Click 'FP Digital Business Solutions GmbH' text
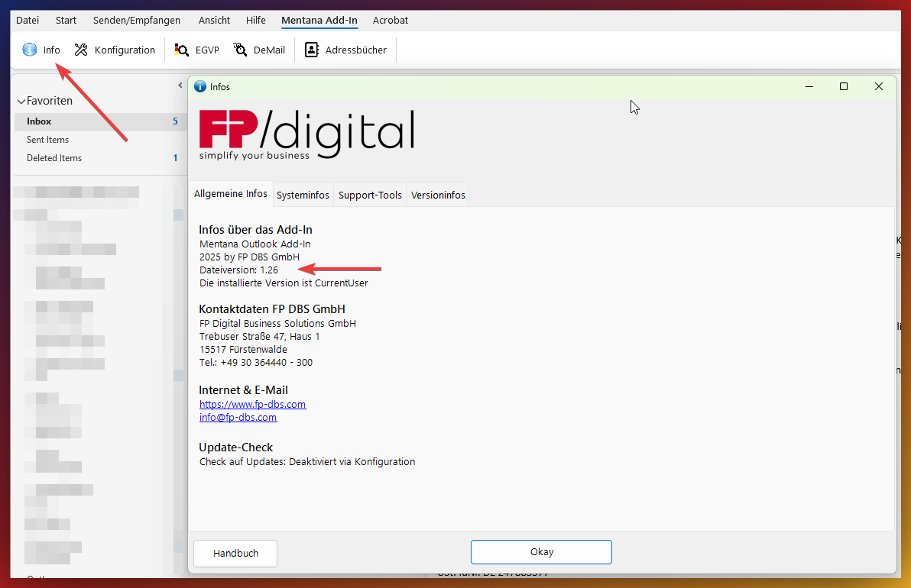 point(277,323)
